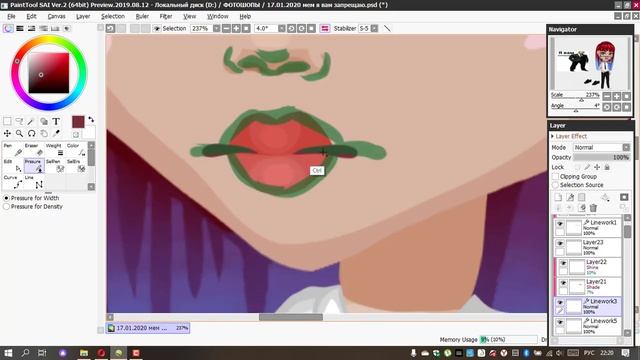Click the Undo button in the toolbar
This screenshot has height=360, width=640.
tap(110, 29)
